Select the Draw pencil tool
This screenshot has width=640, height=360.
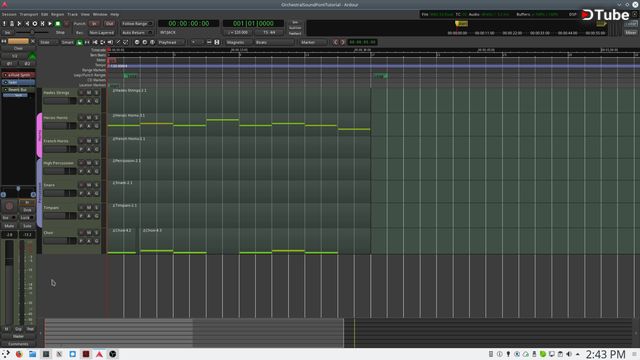(118, 42)
